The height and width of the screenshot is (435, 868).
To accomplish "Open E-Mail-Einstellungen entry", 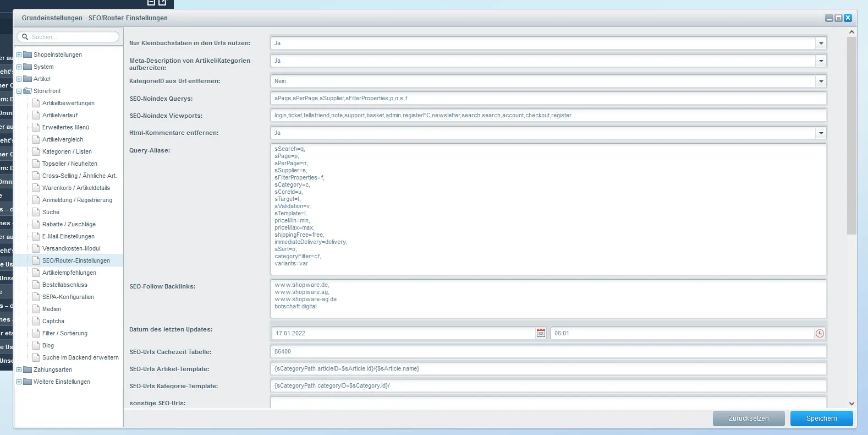I will pos(68,236).
